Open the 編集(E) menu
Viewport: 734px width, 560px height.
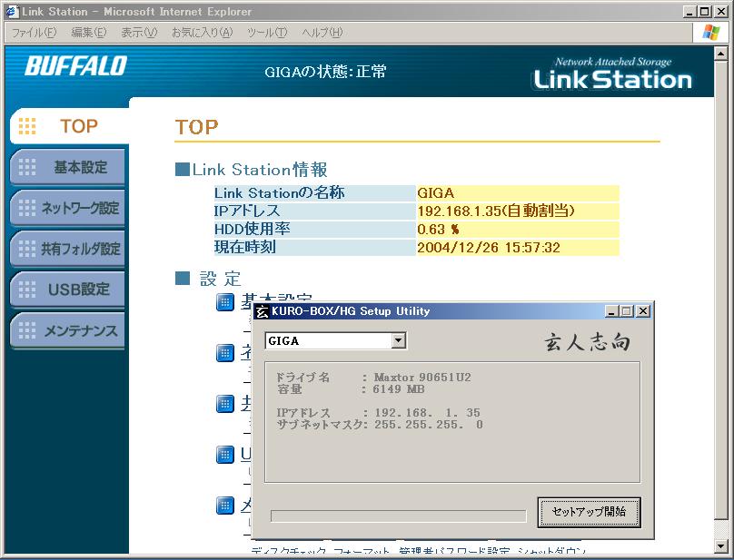coord(89,33)
